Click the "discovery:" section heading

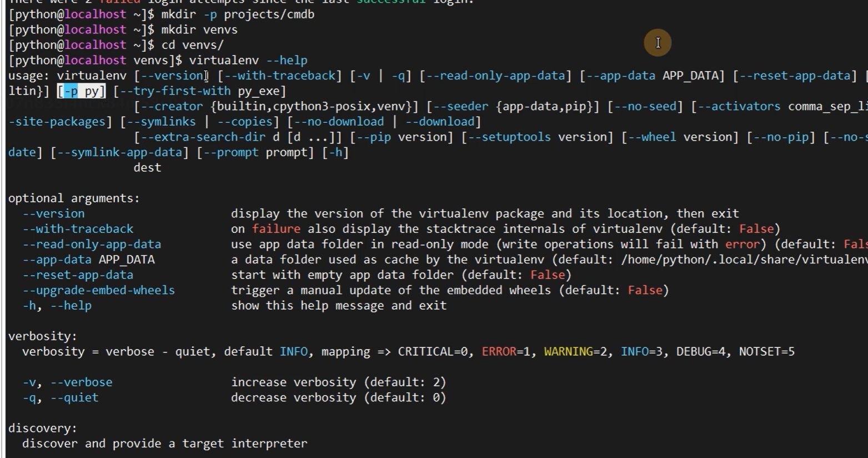click(43, 429)
